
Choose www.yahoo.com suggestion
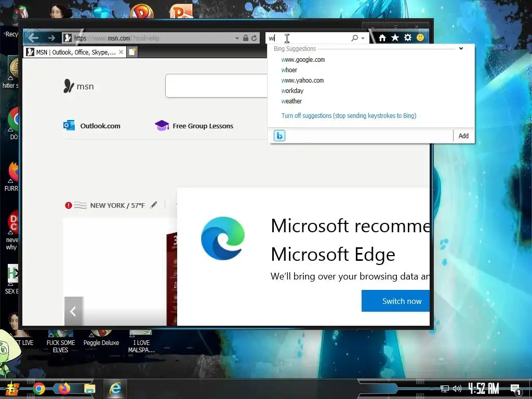pyautogui.click(x=302, y=81)
